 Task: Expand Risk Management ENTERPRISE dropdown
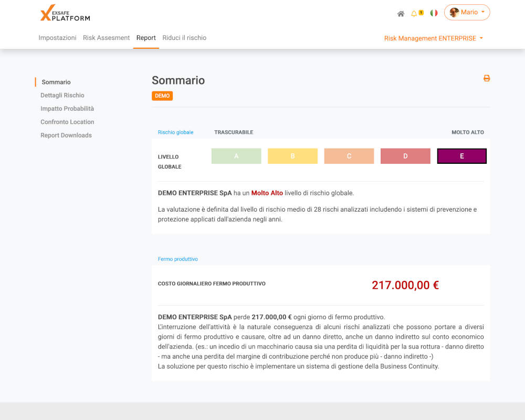coord(434,38)
